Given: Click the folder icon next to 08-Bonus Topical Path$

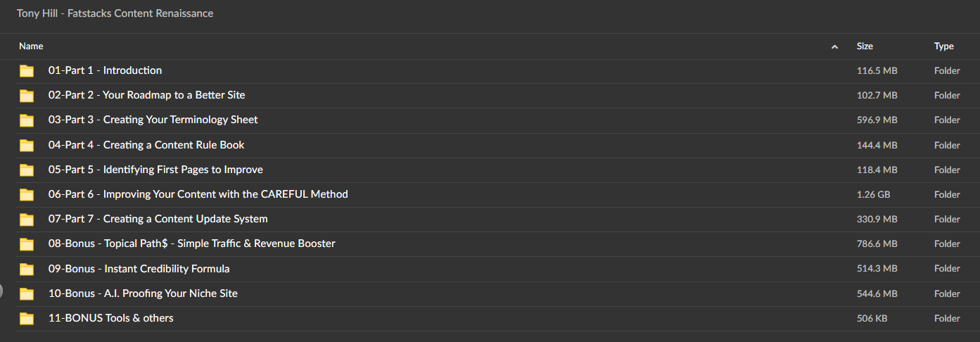Looking at the screenshot, I should coord(27,244).
